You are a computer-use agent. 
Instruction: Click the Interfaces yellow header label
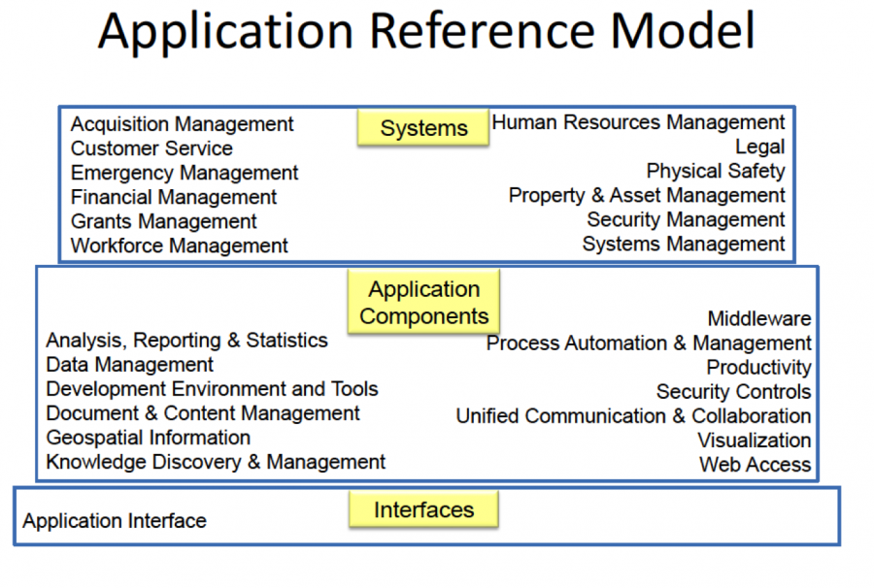pos(422,509)
